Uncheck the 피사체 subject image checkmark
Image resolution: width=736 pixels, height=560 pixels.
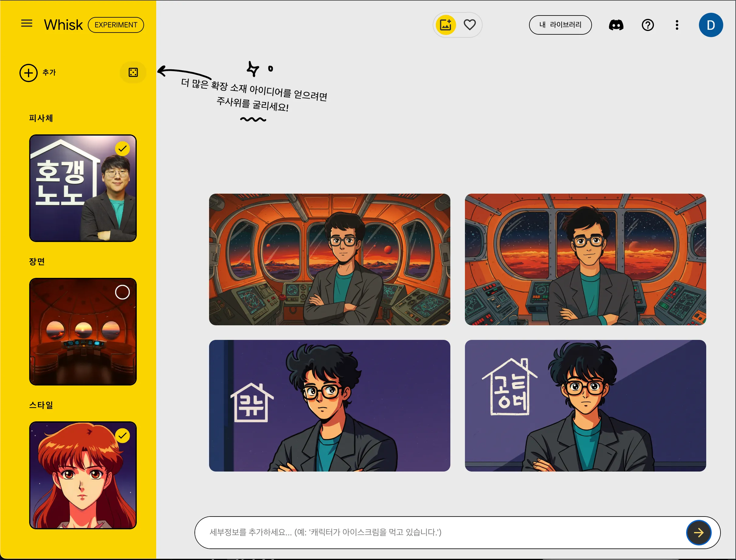coord(122,149)
